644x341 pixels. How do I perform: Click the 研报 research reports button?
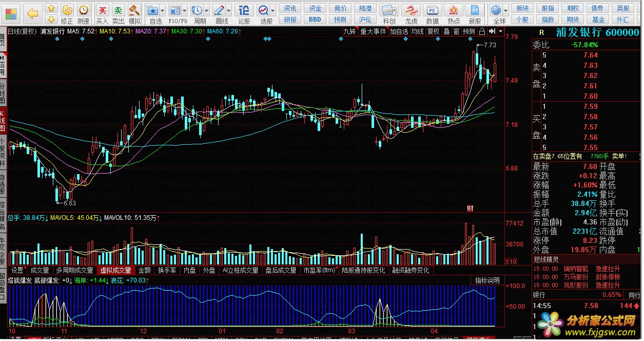pyautogui.click(x=290, y=20)
